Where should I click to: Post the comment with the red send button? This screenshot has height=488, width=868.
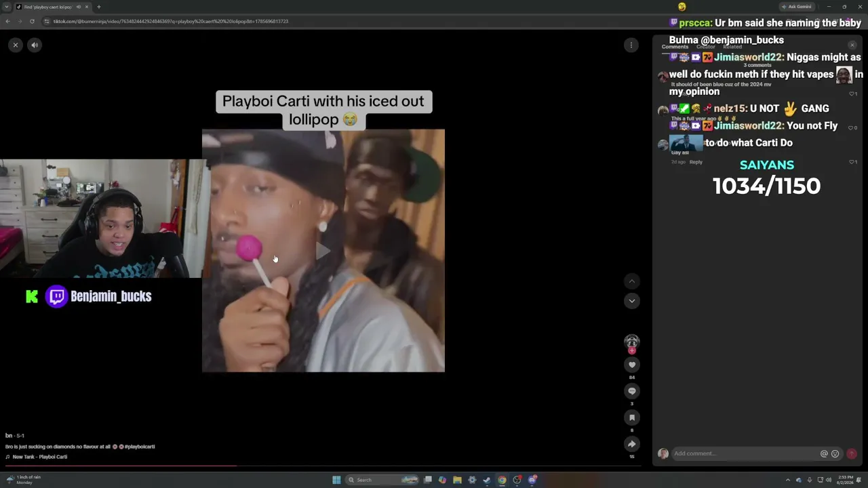[852, 453]
